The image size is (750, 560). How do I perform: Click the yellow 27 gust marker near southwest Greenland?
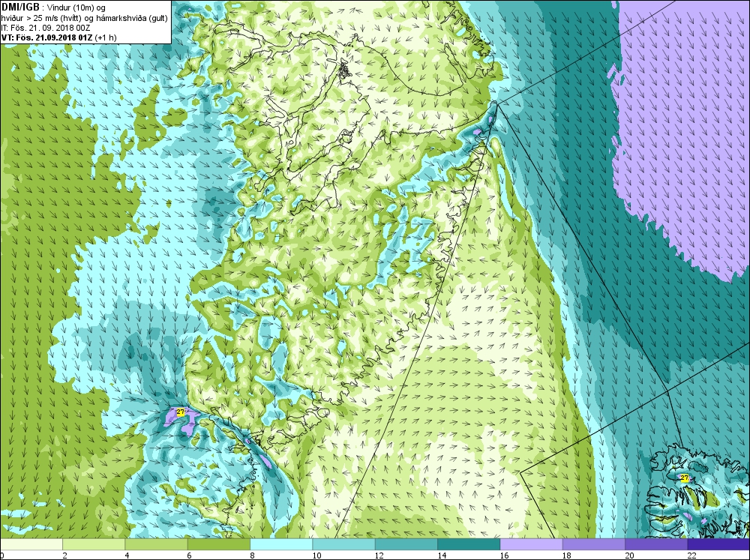click(x=180, y=412)
